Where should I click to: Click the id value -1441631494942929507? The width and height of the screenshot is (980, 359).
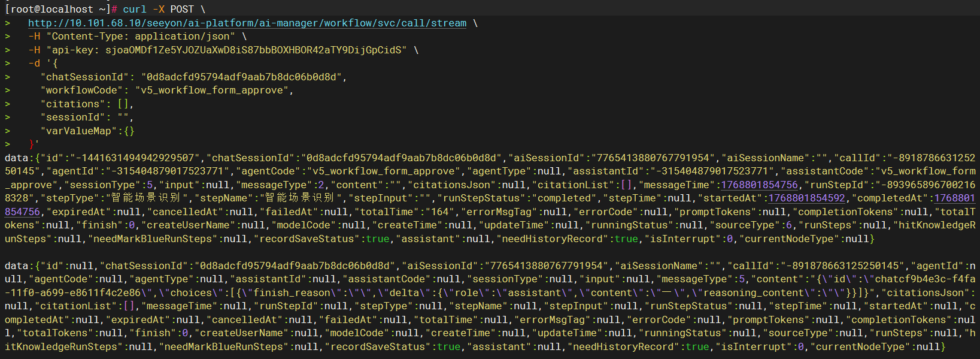(135, 158)
